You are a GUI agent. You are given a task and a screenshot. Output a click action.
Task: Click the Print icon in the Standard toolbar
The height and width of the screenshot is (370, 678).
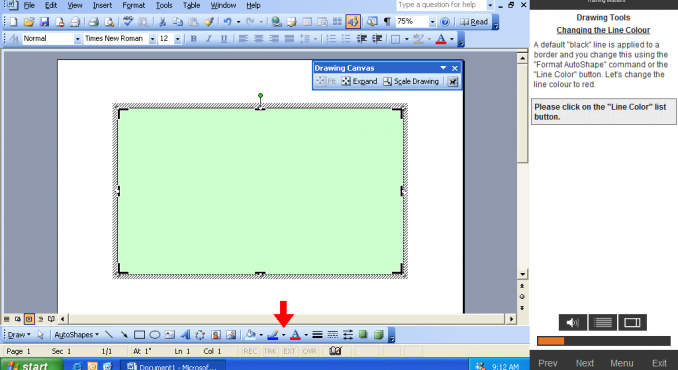(93, 22)
